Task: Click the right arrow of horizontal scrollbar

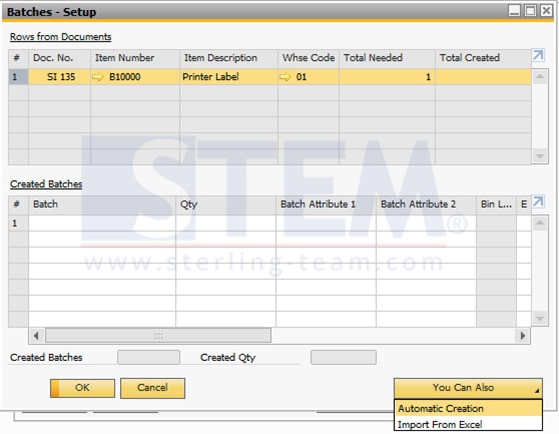Action: pos(523,336)
